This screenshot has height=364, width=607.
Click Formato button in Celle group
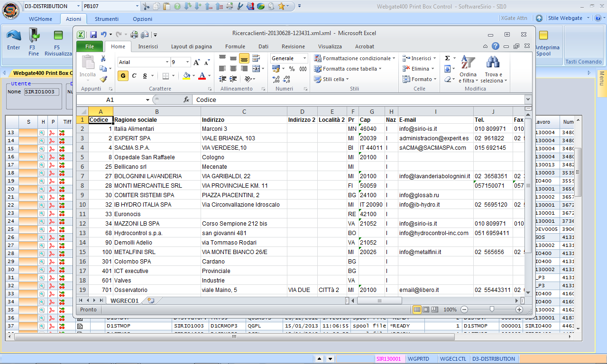coord(419,79)
